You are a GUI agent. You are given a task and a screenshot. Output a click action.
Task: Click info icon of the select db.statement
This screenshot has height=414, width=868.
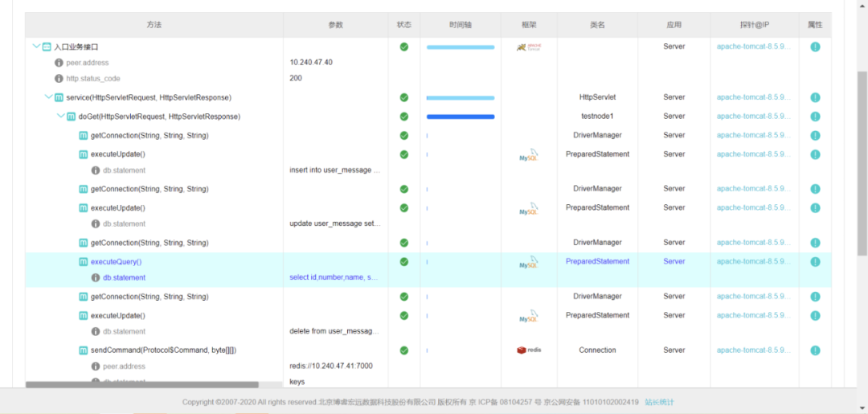pyautogui.click(x=95, y=278)
